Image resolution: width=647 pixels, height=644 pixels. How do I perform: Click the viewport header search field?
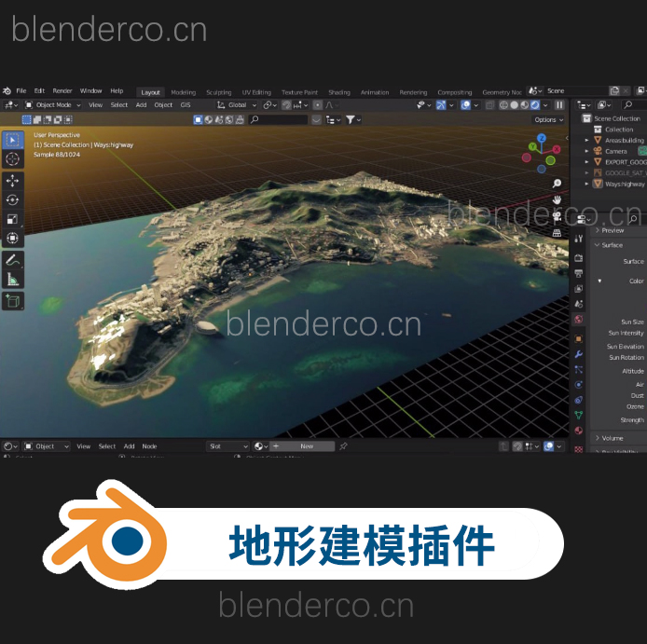tap(279, 119)
